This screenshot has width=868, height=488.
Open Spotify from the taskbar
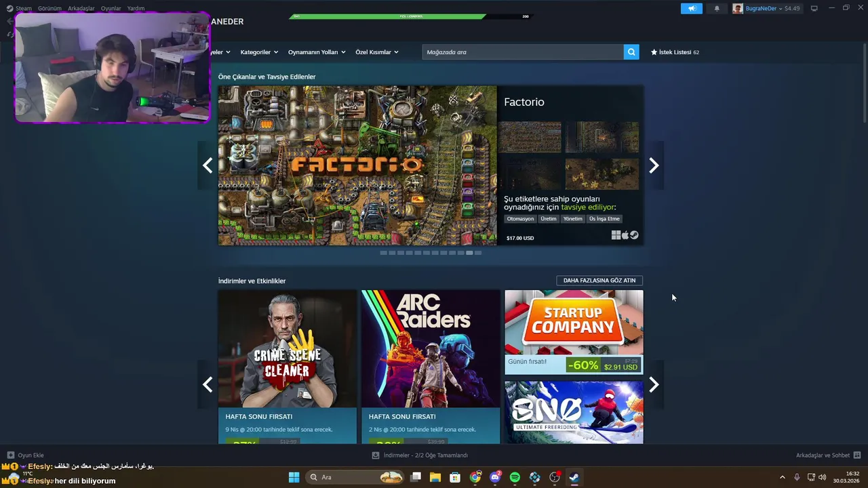(515, 477)
